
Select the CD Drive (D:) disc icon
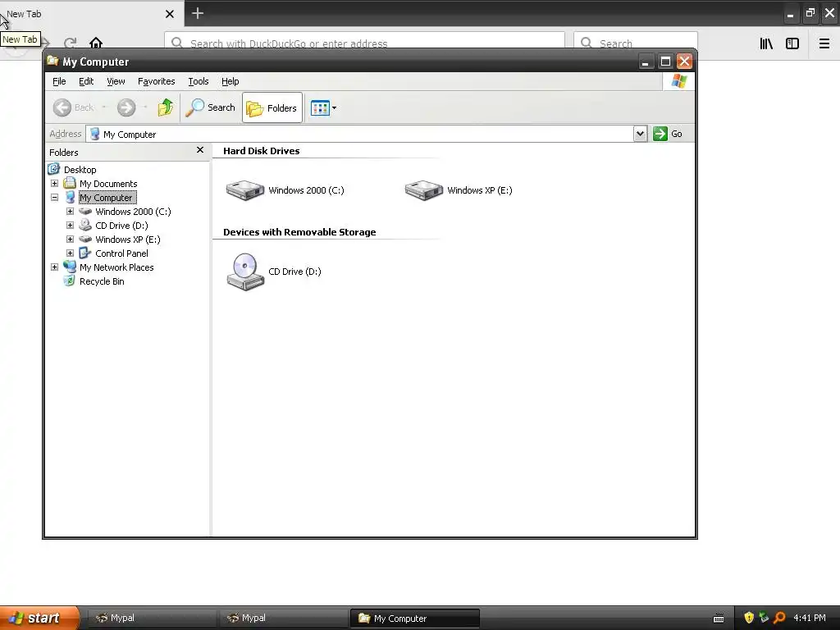pos(245,272)
